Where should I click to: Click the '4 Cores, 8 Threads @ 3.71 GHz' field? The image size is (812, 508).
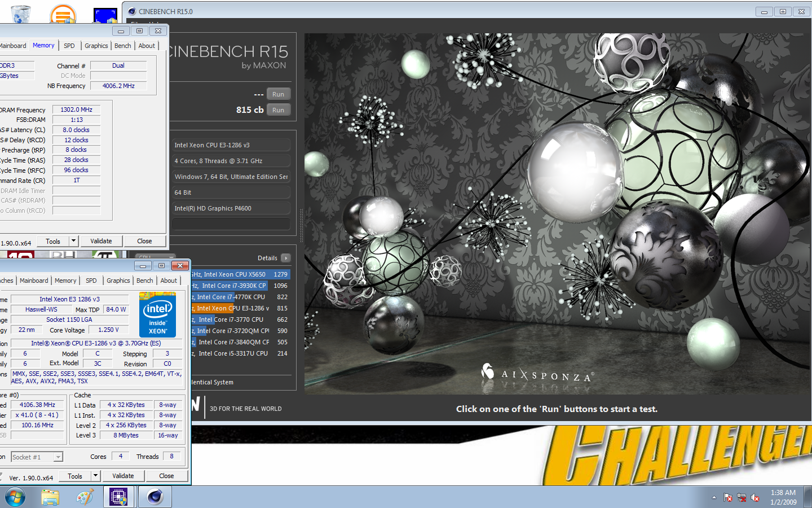231,161
